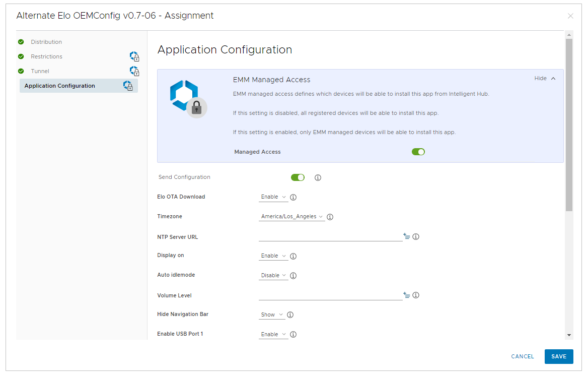Open the Enable USB Port 1 dropdown
This screenshot has height=376, width=588.
click(x=273, y=334)
